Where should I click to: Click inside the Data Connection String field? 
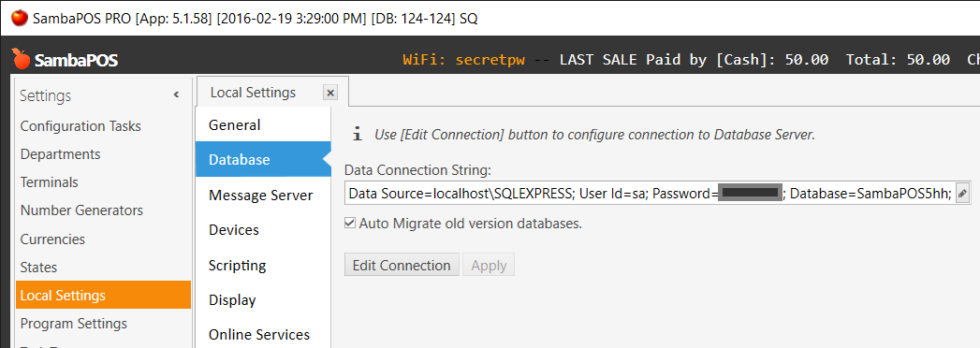pos(650,195)
